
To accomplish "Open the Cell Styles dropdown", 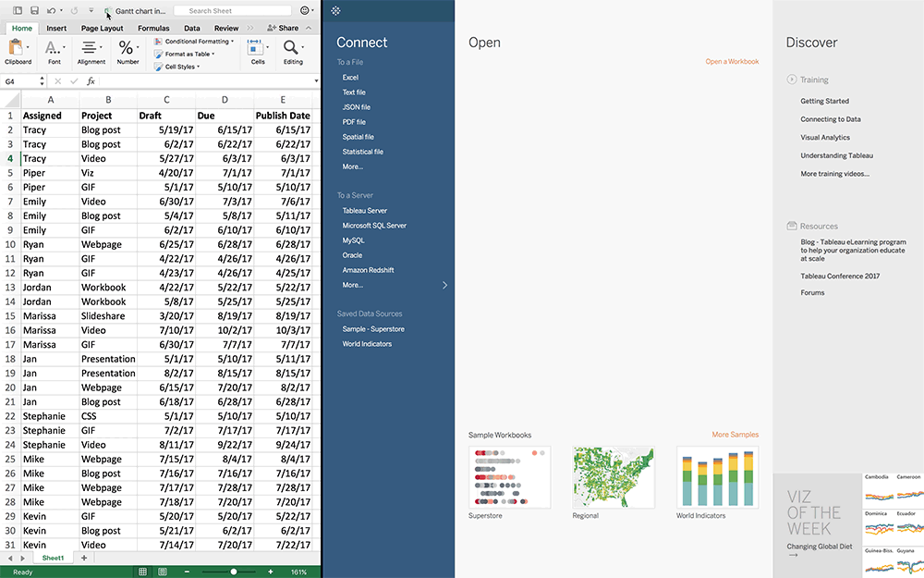I will [176, 67].
